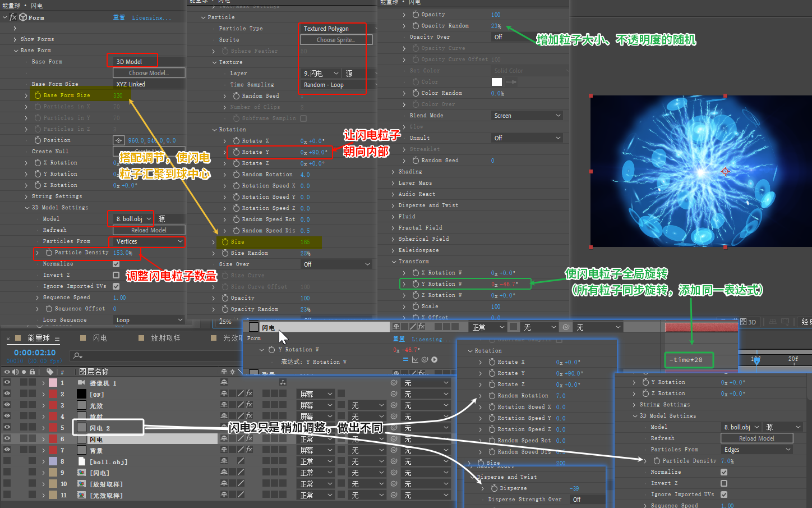Expand the 3D Model Settings group in the bottom-right panel
Screen dimensions: 812x508
635,416
